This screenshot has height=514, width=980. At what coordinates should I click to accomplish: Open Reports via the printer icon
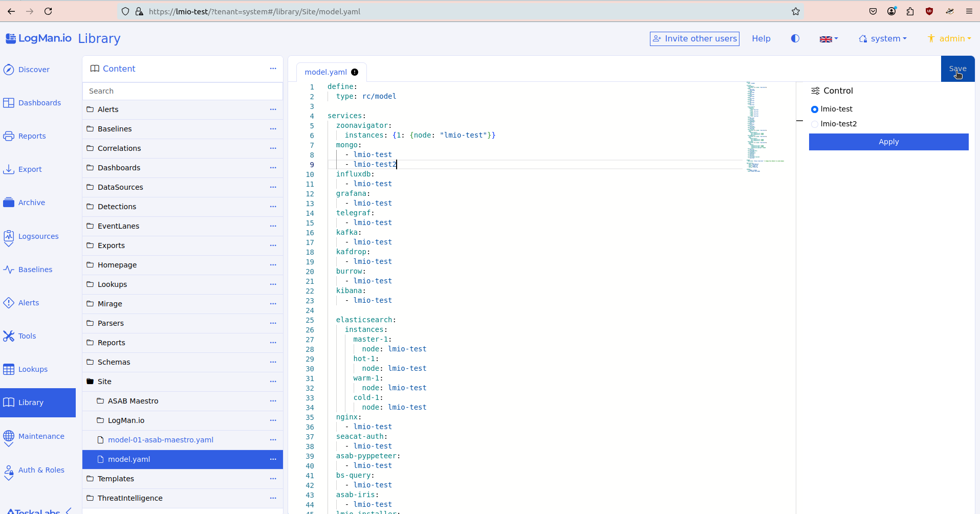click(9, 136)
